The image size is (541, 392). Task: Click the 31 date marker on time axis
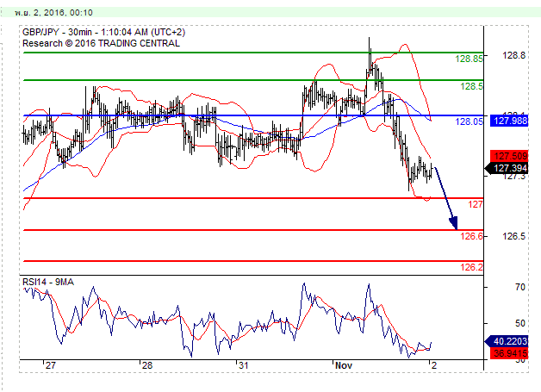pyautogui.click(x=244, y=366)
